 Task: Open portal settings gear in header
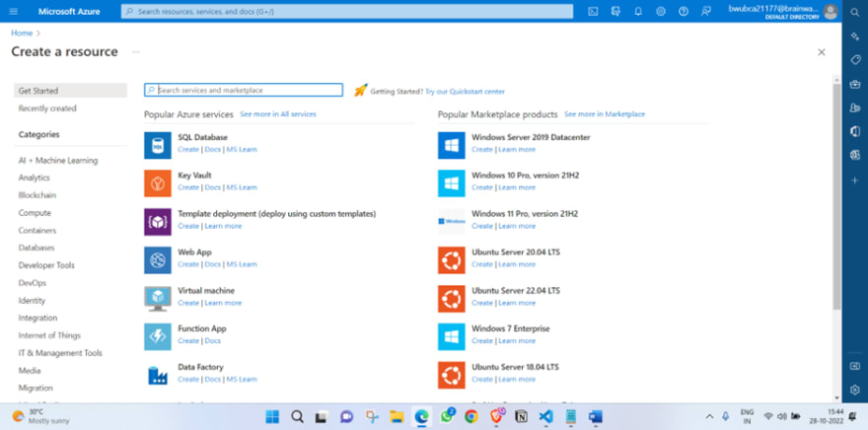click(661, 11)
